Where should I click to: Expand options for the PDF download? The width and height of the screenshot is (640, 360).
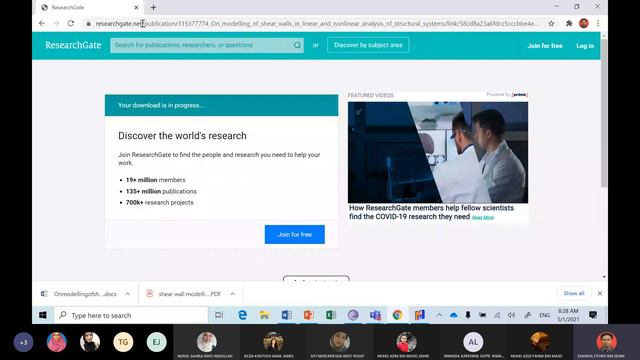tap(232, 294)
